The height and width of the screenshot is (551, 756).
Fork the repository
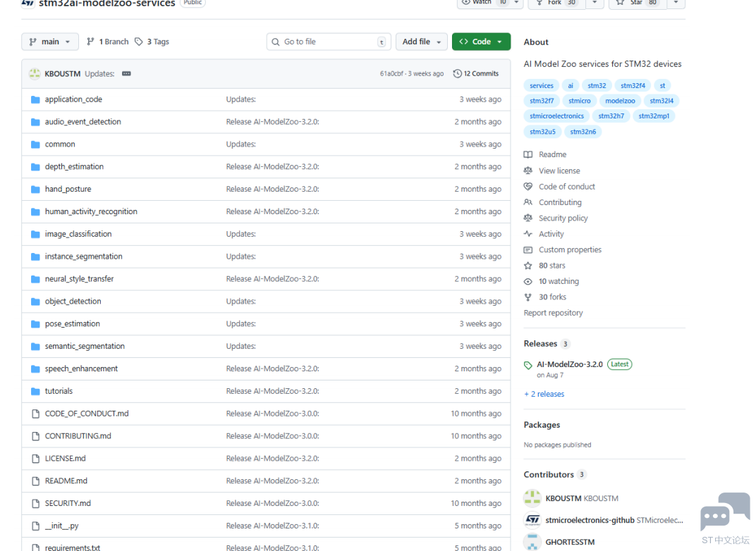point(557,2)
